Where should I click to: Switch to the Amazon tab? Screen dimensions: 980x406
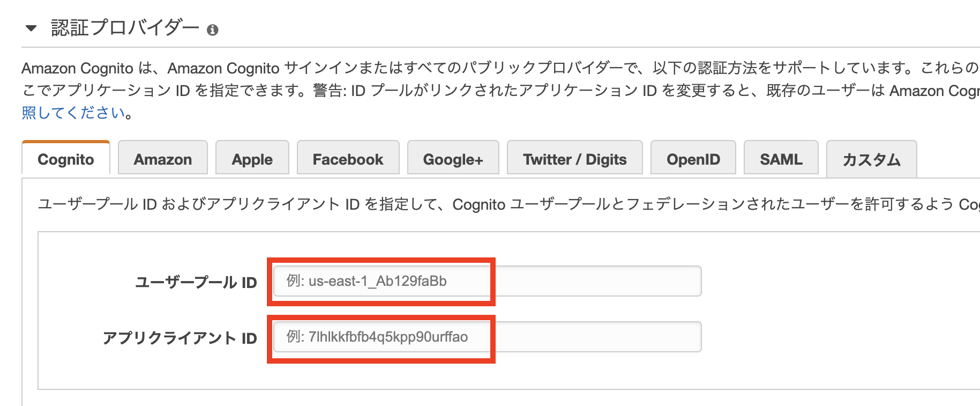163,159
